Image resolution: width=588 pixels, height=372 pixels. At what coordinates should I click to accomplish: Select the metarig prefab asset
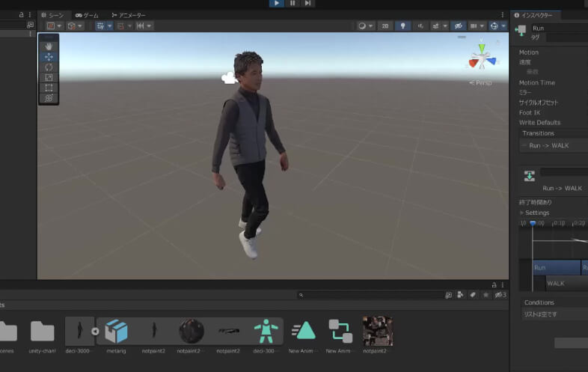(x=116, y=331)
